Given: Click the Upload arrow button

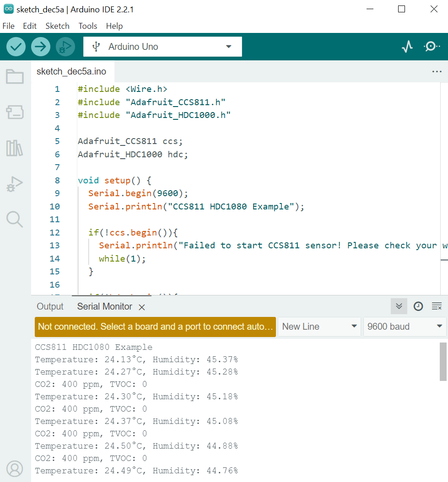Looking at the screenshot, I should [x=41, y=47].
